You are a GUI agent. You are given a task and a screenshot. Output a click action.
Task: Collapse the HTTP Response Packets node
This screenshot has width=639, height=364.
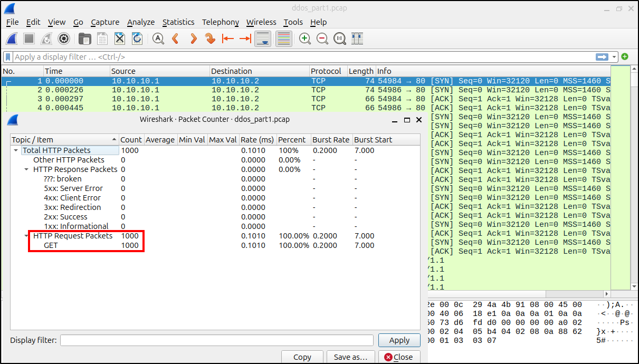26,170
